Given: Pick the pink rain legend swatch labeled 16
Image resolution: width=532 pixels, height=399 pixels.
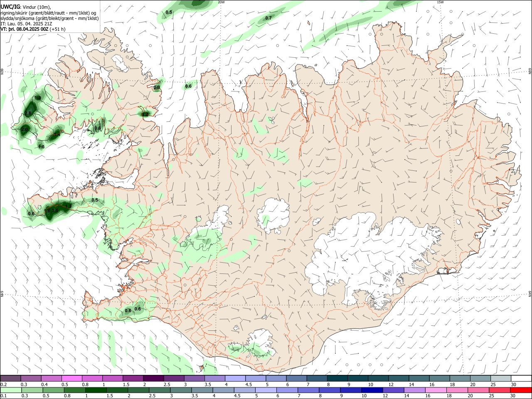Looking at the screenshot, I should point(436,390).
